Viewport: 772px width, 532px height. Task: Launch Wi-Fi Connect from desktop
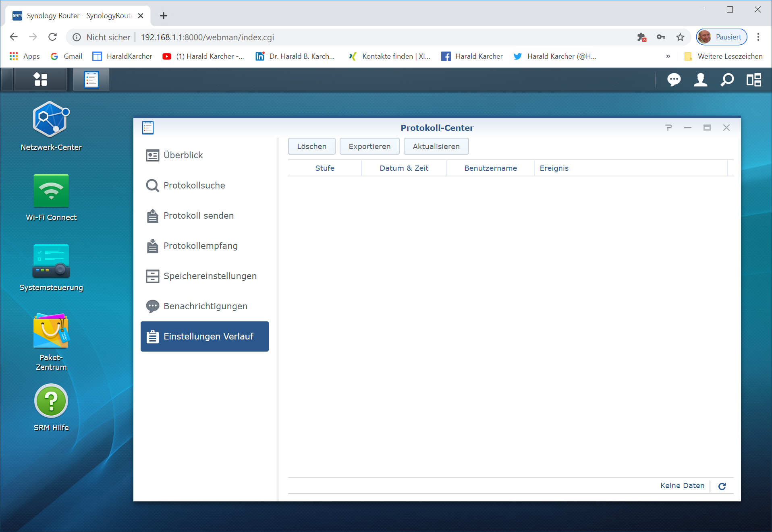pyautogui.click(x=51, y=191)
